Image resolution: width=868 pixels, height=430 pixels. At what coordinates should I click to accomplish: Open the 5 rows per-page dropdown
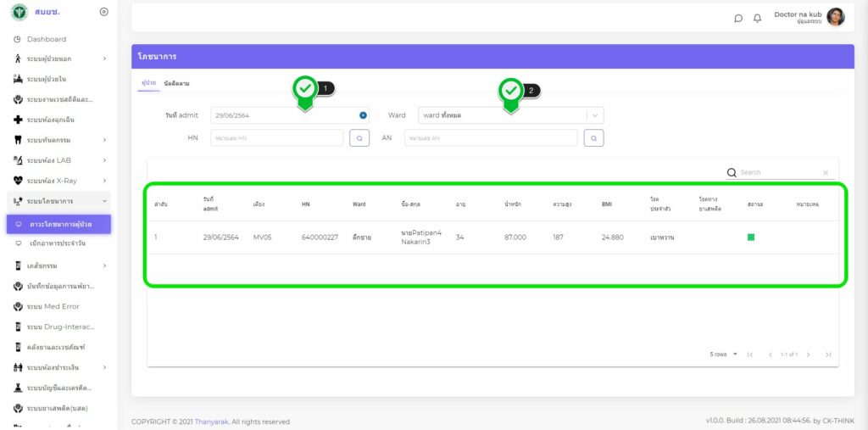[723, 355]
